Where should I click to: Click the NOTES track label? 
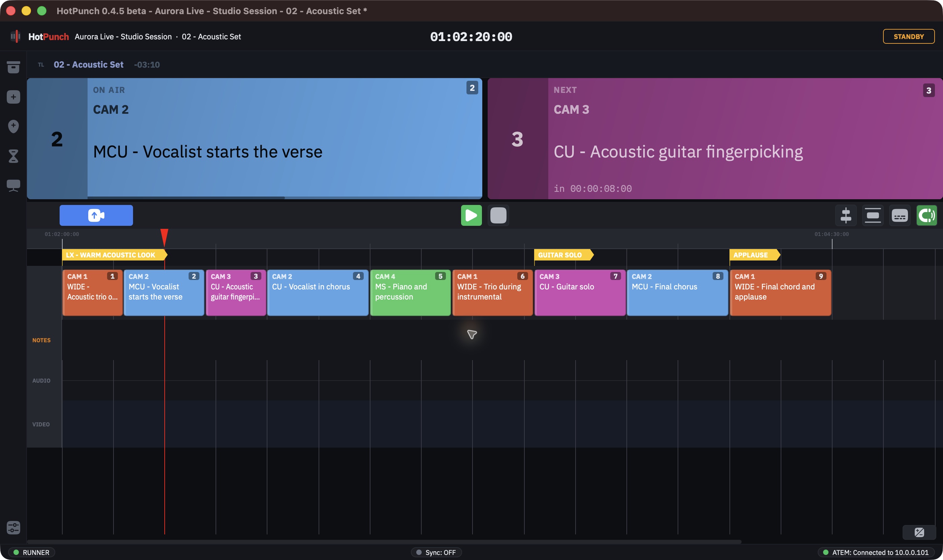[41, 340]
